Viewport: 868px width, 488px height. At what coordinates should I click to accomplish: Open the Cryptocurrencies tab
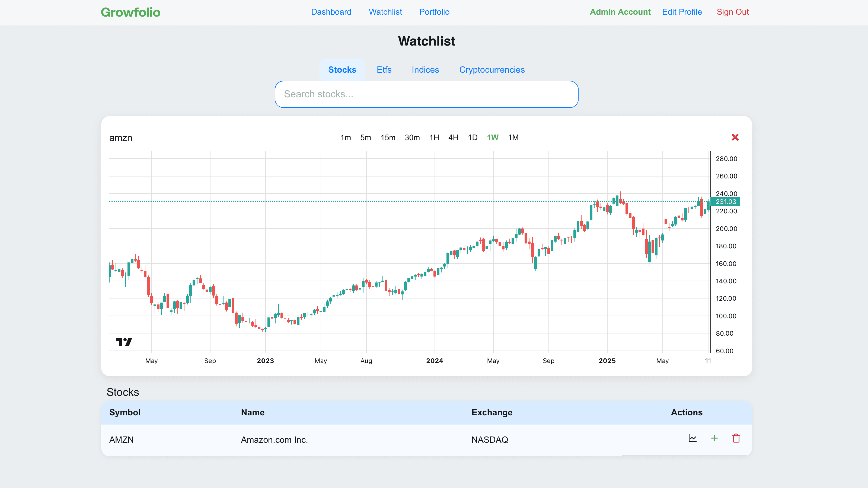(492, 70)
